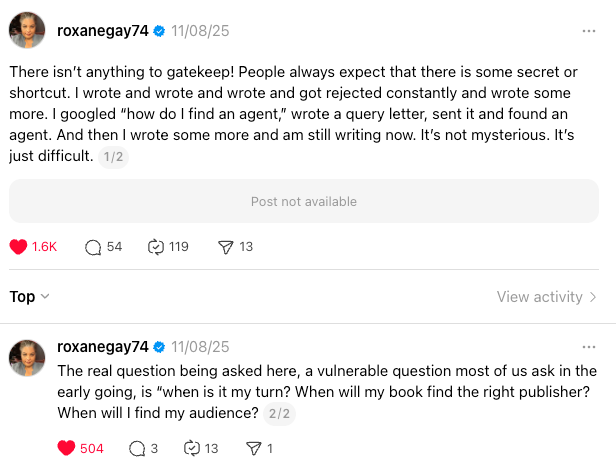The height and width of the screenshot is (469, 616).
Task: Unlike the second post with 504 likes
Action: [67, 448]
